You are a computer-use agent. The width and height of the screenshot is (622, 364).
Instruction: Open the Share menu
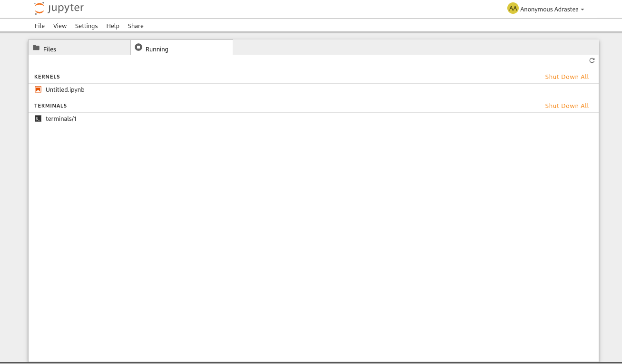[x=136, y=26]
